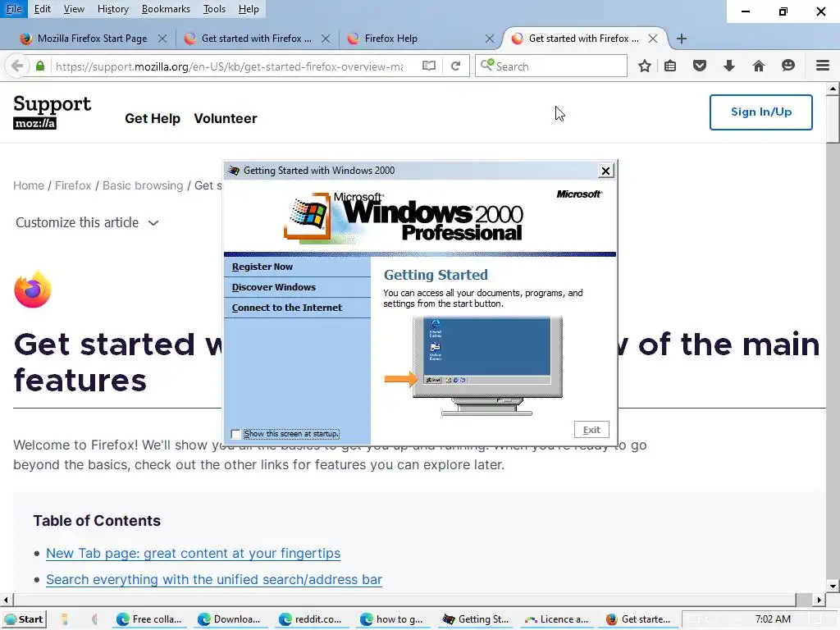Select Discover Windows in the dialog
This screenshot has width=840, height=630.
click(297, 287)
